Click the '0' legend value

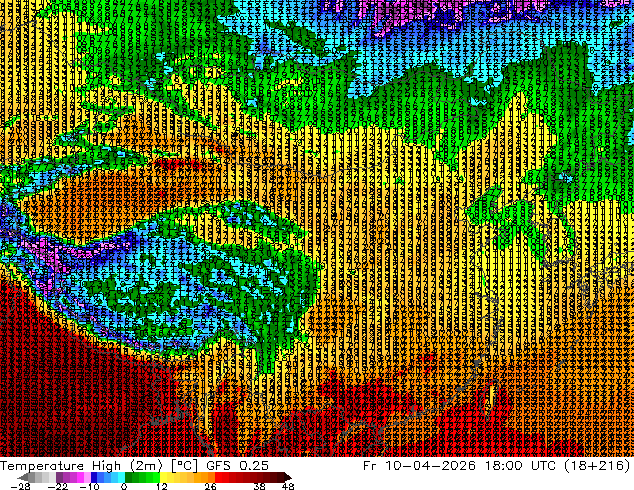124,486
